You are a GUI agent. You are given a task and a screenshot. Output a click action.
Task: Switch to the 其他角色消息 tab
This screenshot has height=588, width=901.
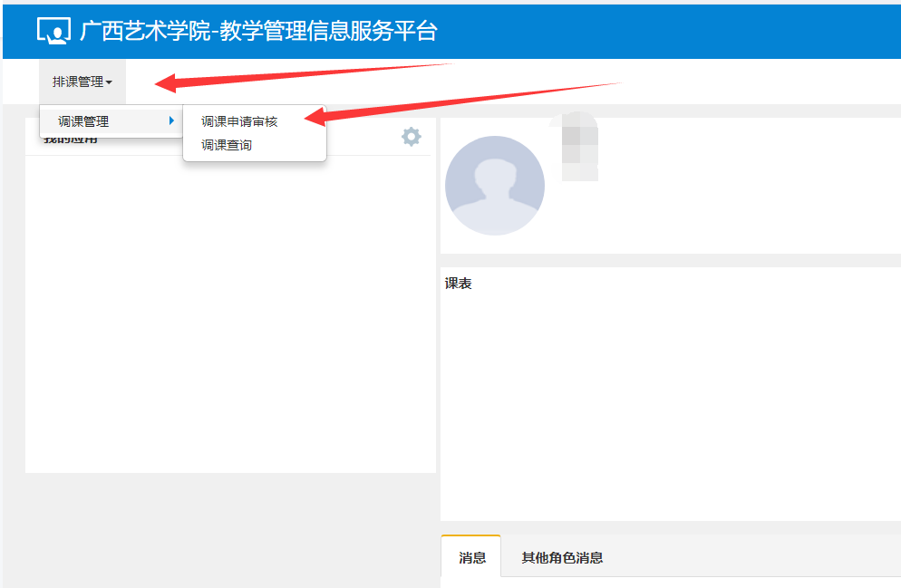pos(562,558)
